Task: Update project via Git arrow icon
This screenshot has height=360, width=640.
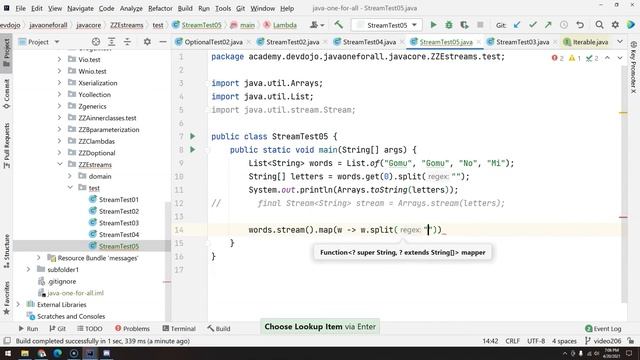Action: (x=517, y=25)
